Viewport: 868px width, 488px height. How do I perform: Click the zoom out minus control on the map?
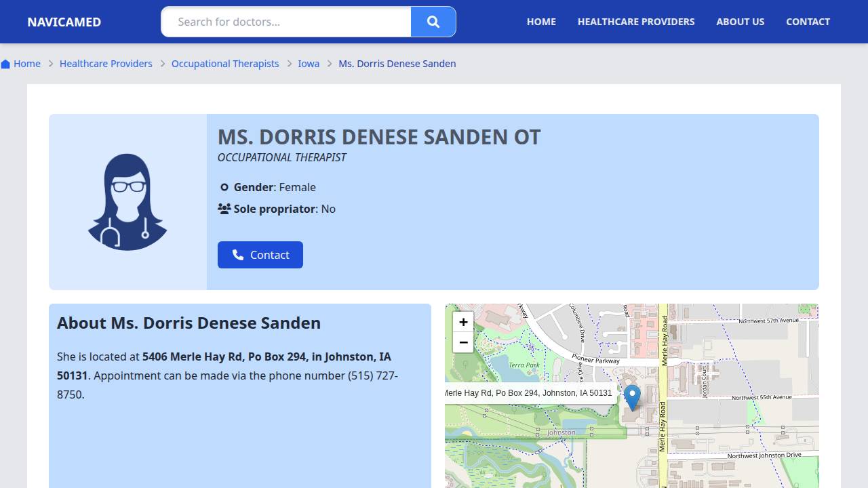[463, 343]
